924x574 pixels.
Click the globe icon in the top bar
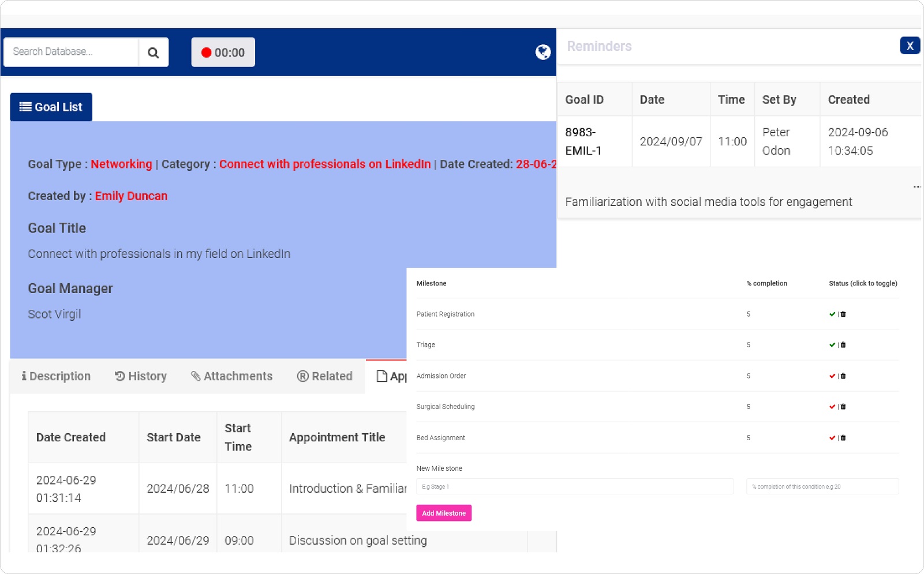tap(541, 52)
